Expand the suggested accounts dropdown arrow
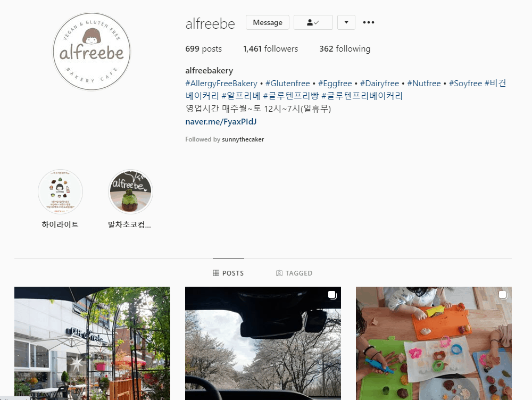The image size is (532, 400). [x=346, y=22]
